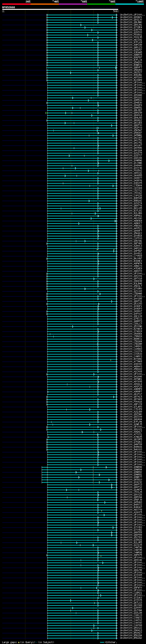146x644 pixels.
Task: View the UniRef100_Q2Z1X5 alignment label
Action: point(131,545)
